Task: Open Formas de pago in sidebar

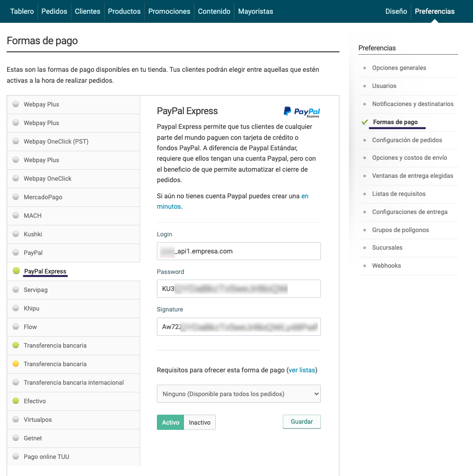Action: click(396, 122)
